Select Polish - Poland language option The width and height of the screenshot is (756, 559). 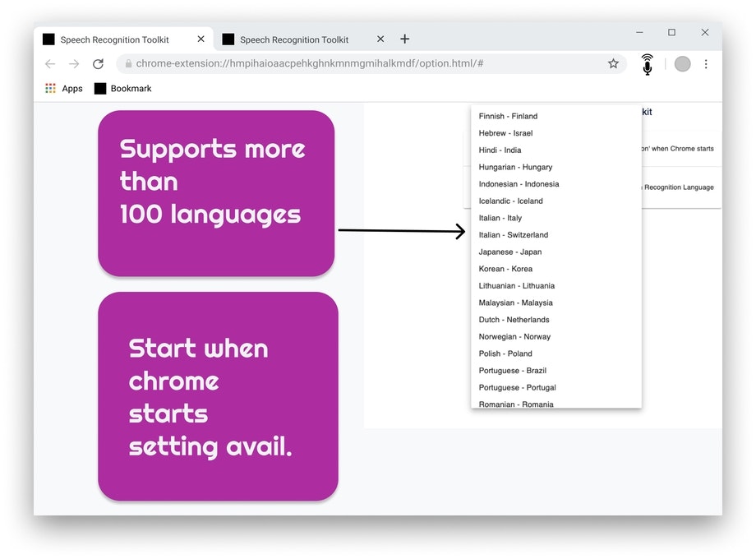coord(503,353)
